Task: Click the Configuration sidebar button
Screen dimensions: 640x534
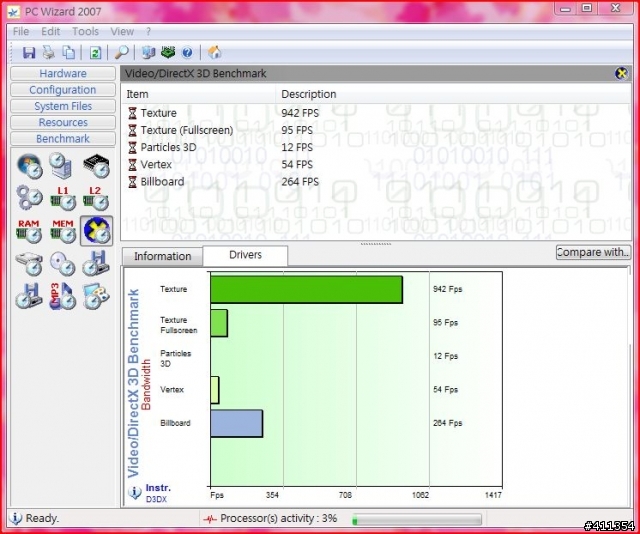Action: click(63, 90)
